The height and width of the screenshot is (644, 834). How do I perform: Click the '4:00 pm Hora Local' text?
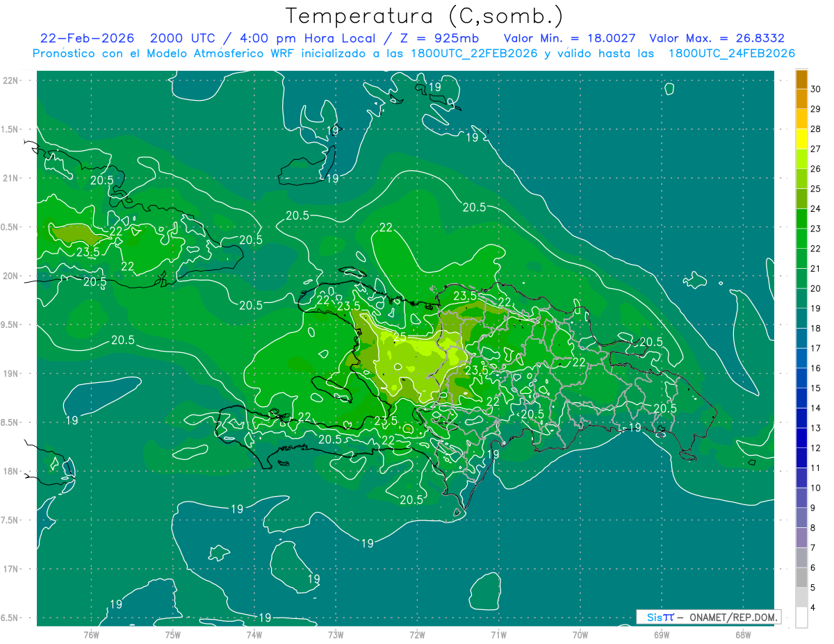click(x=300, y=38)
